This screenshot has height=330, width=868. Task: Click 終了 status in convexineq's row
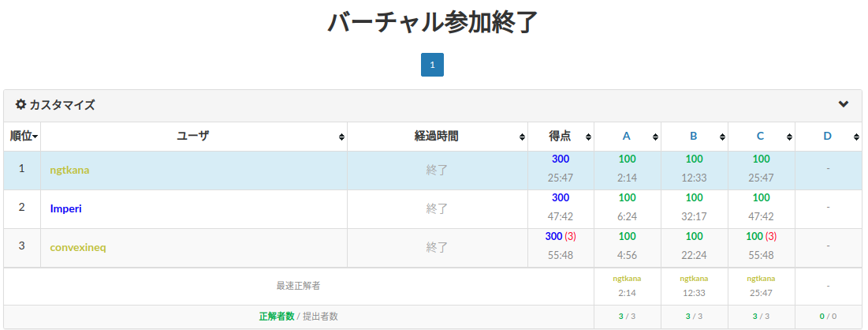pos(436,247)
